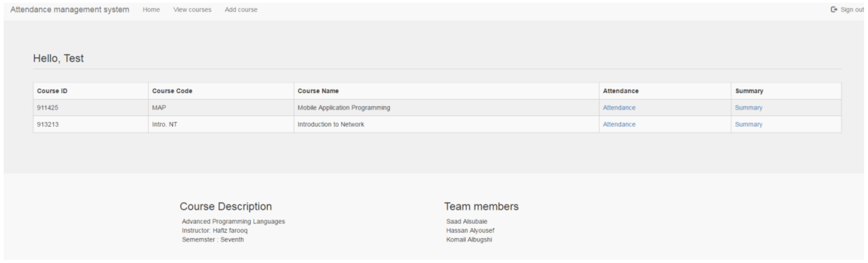Screen dimensions: 868x263
Task: Open the Add course page
Action: (241, 10)
